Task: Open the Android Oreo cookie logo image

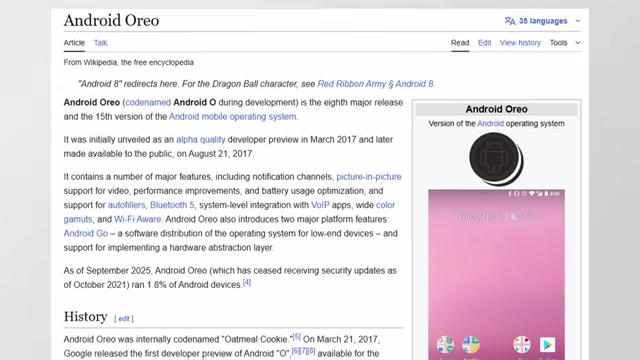Action: click(x=496, y=159)
